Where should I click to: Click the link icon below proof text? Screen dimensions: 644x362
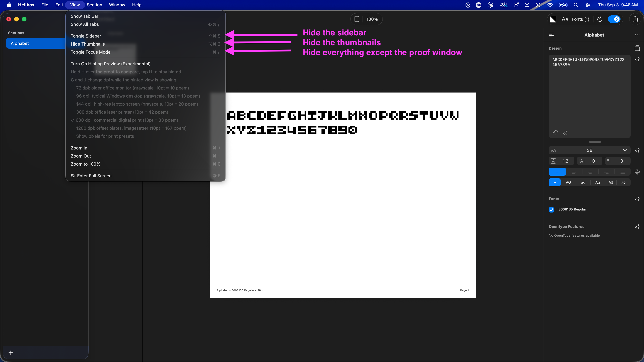555,133
